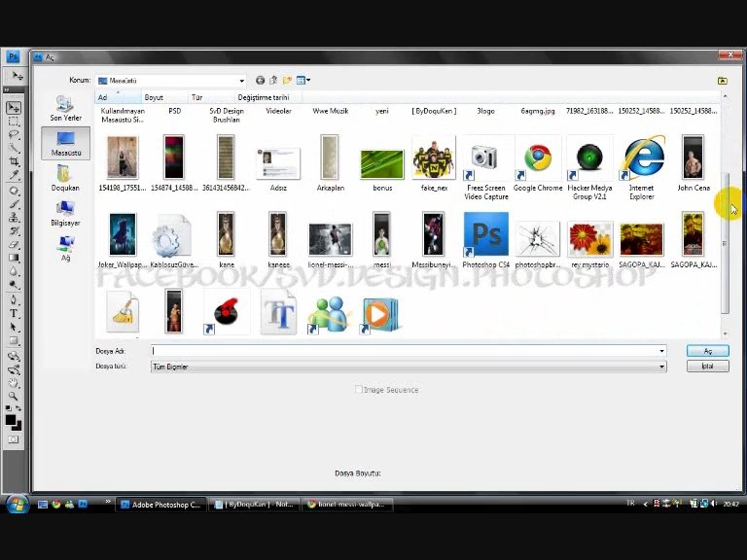This screenshot has height=560, width=747.
Task: Click the Dosya Adı file name field
Action: pos(409,351)
